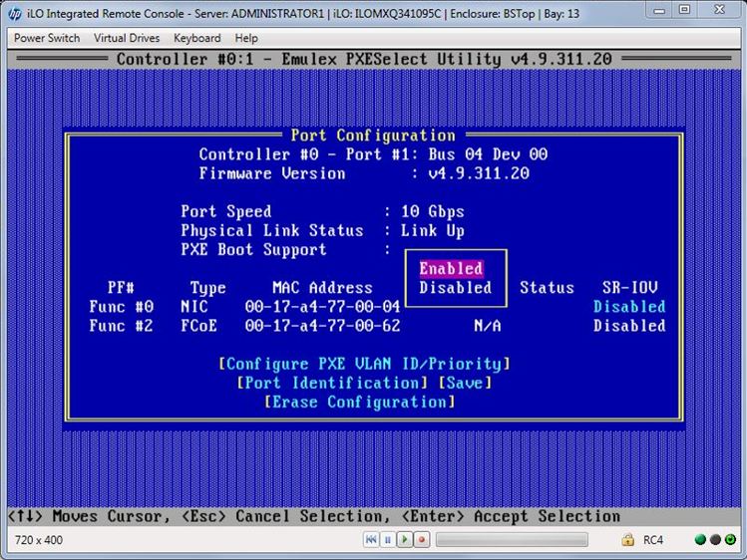
Task: Open the Help menu
Action: (245, 38)
